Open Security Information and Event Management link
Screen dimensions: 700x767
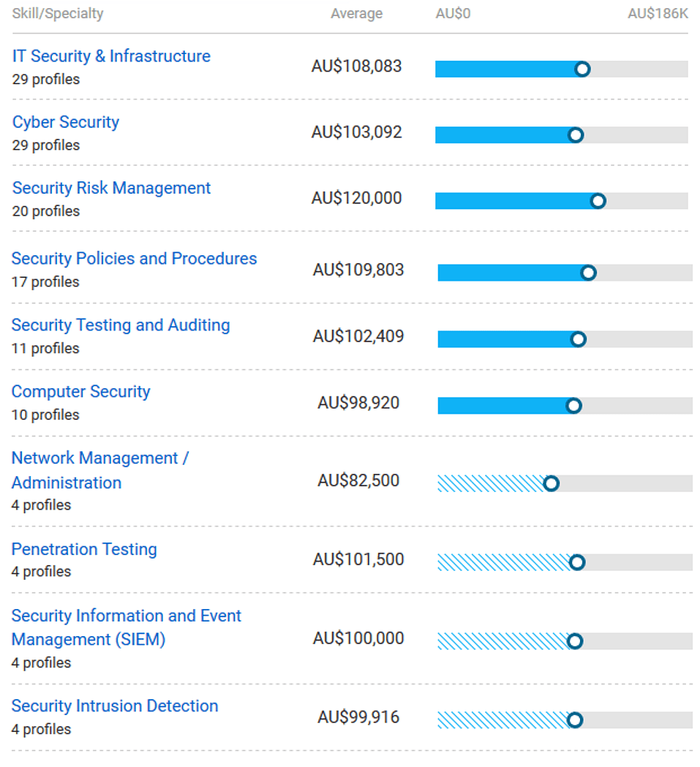[x=126, y=616]
